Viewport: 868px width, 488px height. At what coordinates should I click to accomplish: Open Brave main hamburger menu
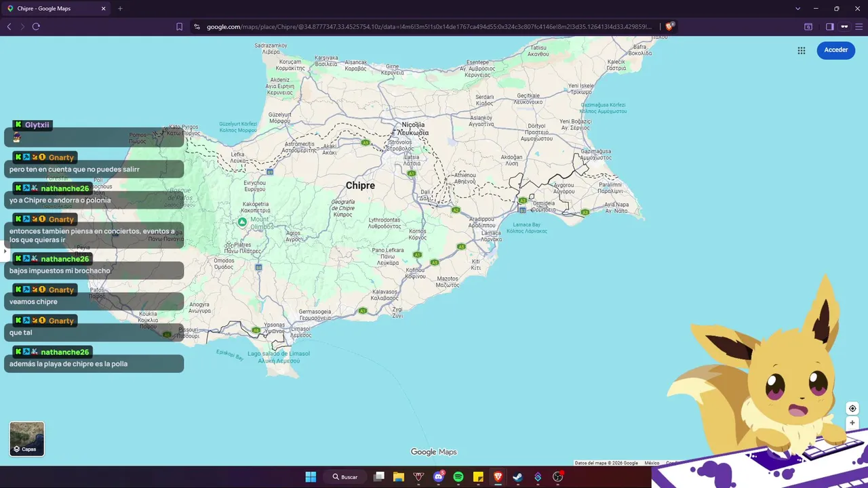click(859, 26)
